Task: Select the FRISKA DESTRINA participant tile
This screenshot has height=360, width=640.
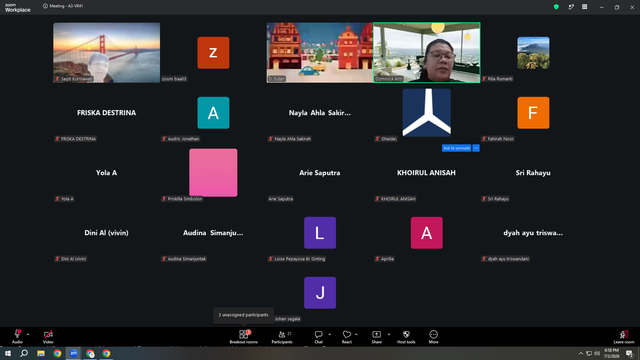Action: (x=107, y=113)
